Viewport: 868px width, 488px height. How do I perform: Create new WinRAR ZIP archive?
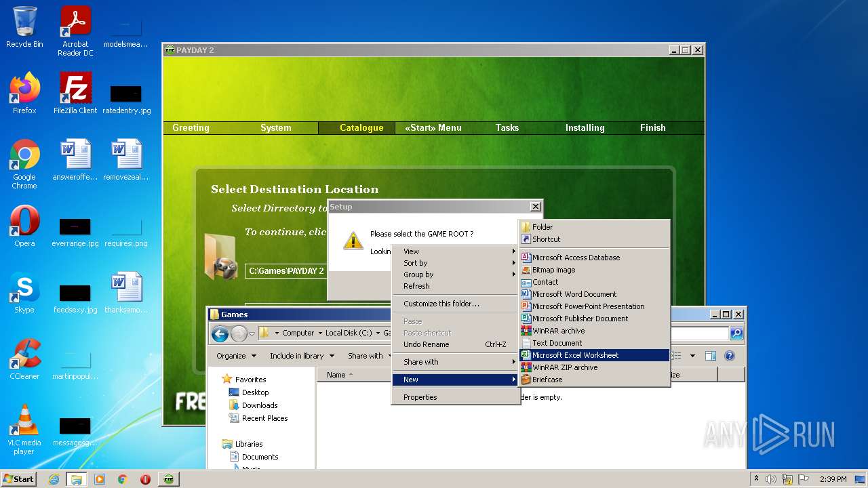(595, 367)
